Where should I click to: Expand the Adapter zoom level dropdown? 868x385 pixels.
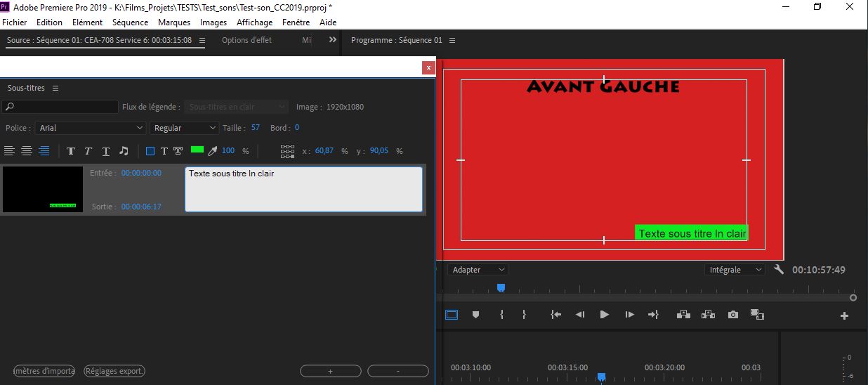click(478, 270)
